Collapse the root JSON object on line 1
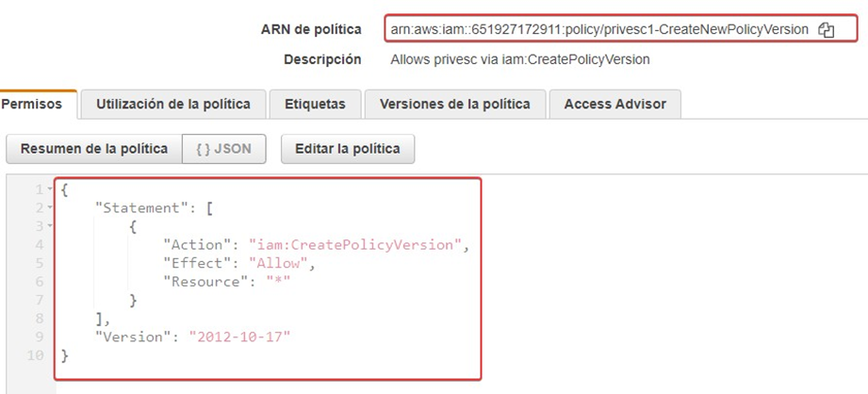Viewport: 868px width, 394px height. coord(49,190)
